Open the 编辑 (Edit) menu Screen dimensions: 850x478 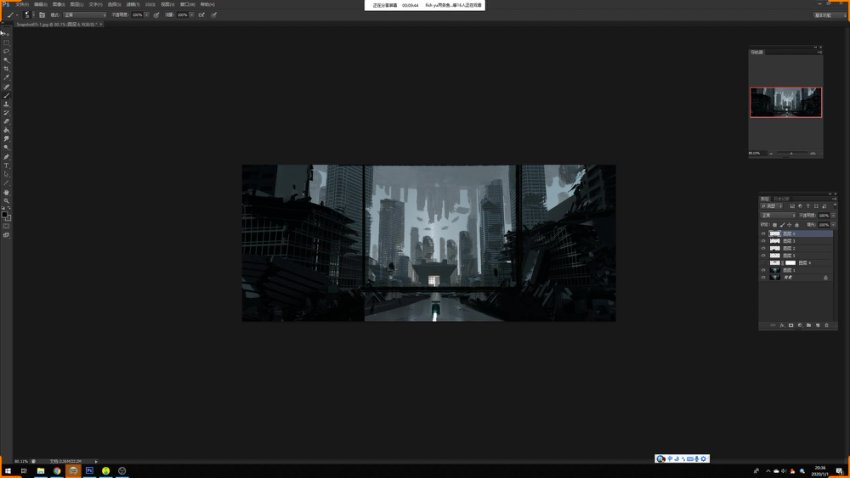point(41,4)
